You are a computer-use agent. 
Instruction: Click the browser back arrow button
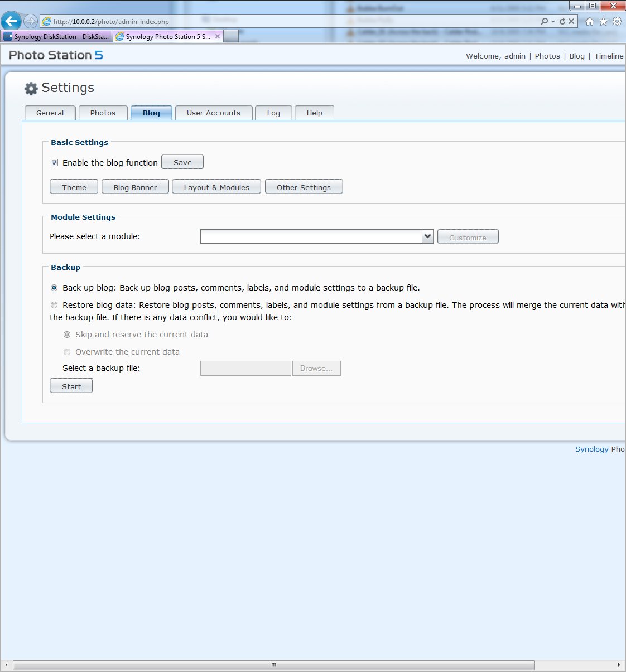pos(11,21)
